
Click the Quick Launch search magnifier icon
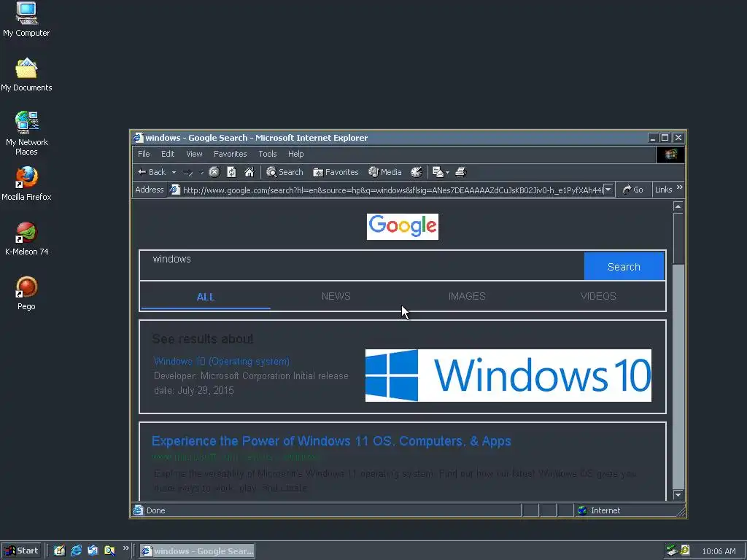[x=109, y=551]
